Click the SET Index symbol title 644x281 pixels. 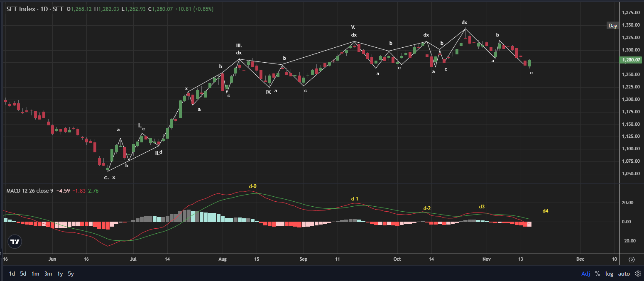pyautogui.click(x=36, y=9)
